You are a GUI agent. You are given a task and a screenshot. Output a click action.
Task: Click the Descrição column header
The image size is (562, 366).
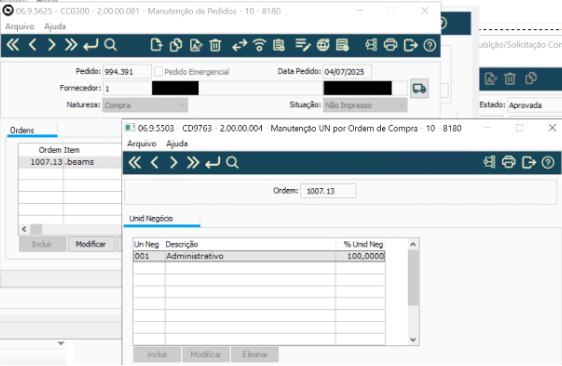[x=250, y=244]
